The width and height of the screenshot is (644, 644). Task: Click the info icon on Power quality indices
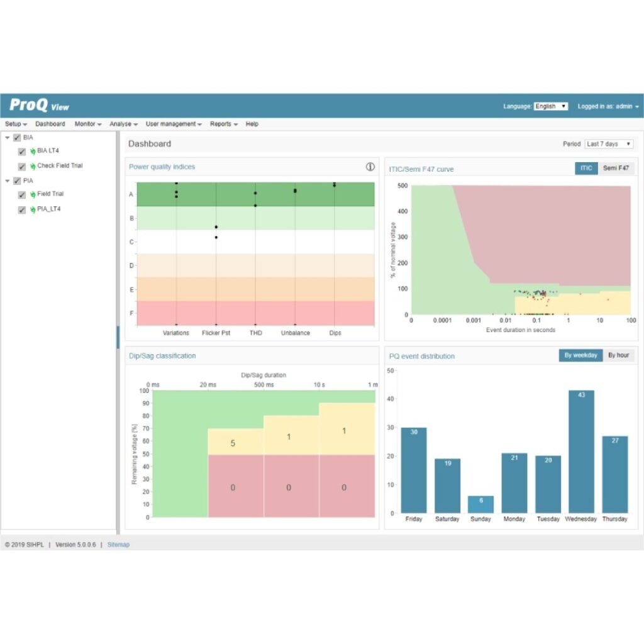point(370,167)
